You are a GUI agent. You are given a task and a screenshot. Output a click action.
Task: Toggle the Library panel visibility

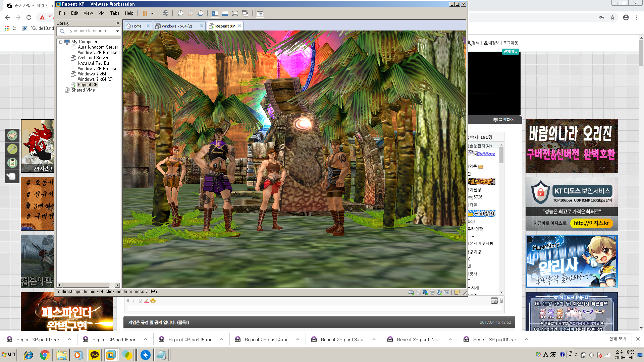215,13
